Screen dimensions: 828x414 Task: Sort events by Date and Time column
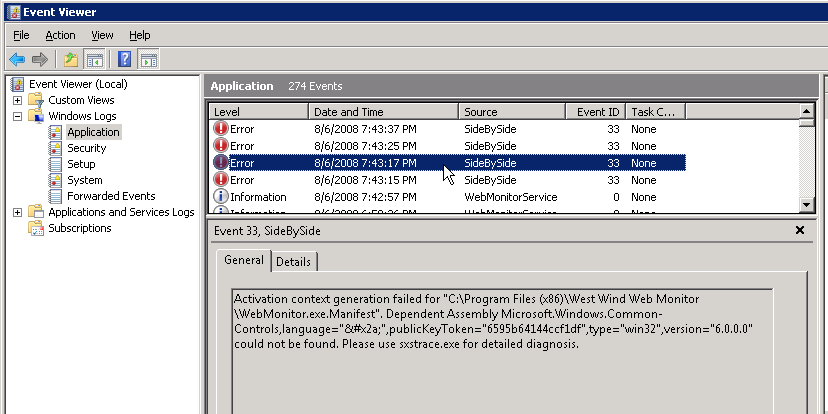coord(383,112)
